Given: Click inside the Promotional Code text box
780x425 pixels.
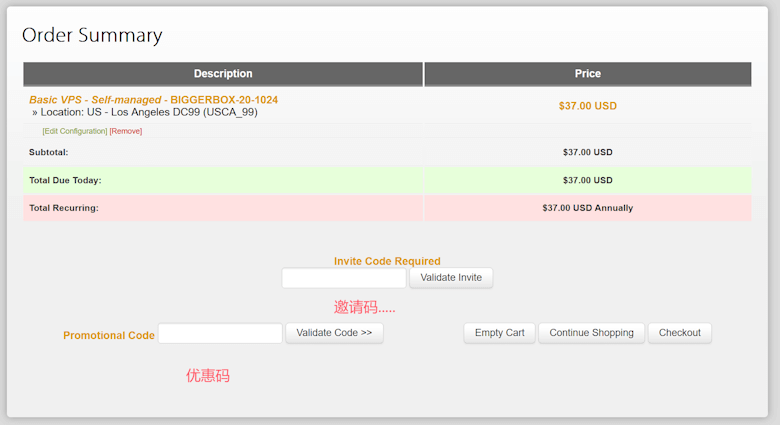Looking at the screenshot, I should (x=220, y=333).
